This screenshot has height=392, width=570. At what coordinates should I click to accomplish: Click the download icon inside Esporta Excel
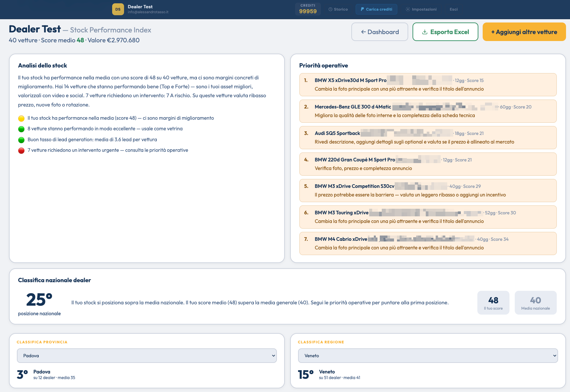point(424,32)
